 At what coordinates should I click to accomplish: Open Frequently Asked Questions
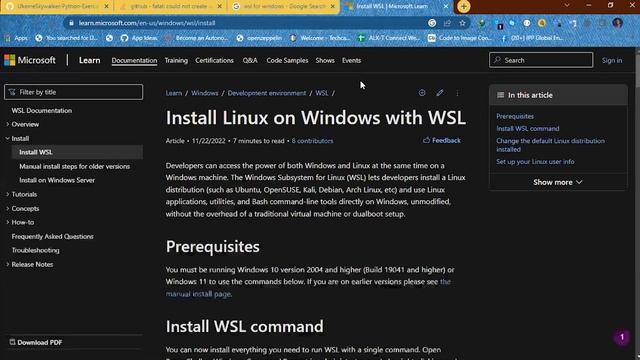pos(52,237)
